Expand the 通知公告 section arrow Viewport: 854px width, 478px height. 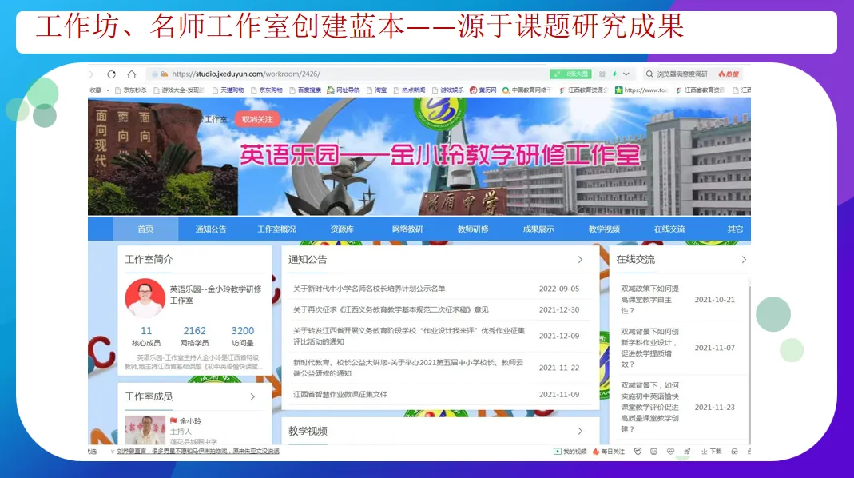(579, 260)
